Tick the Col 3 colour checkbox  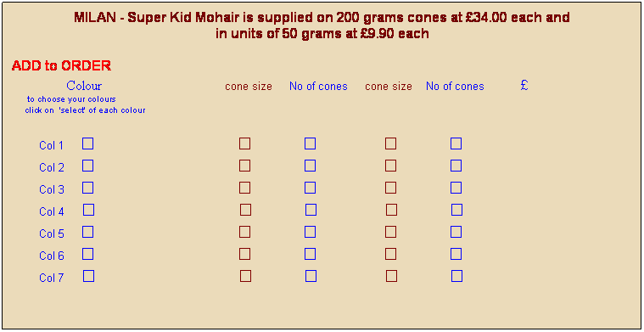pos(87,188)
